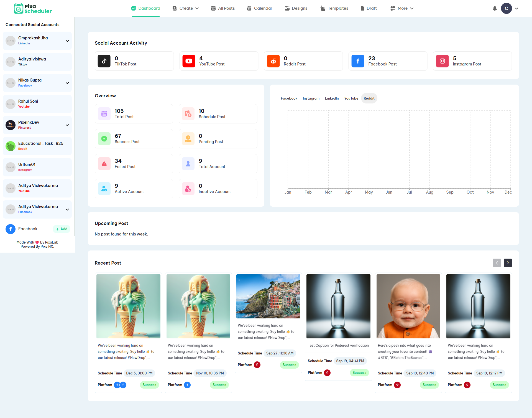Click the YouTube icon in Social Account Activity
The height and width of the screenshot is (418, 532).
(x=189, y=61)
